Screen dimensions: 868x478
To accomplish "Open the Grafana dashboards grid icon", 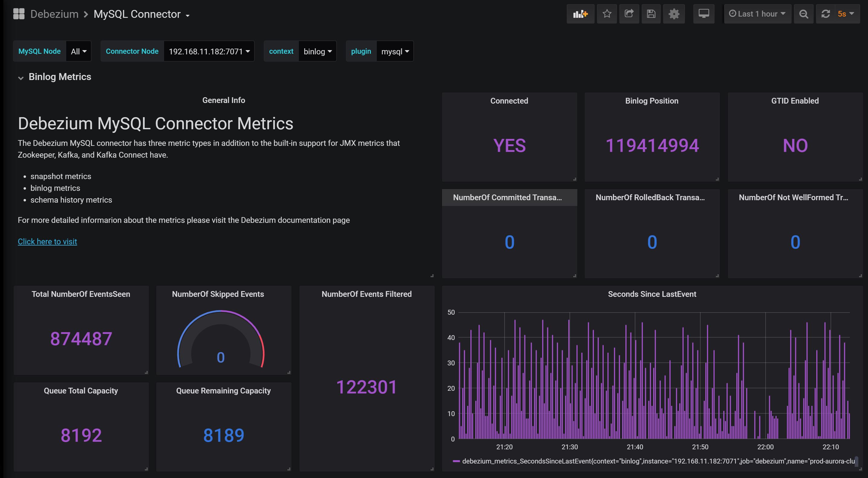I will tap(19, 14).
